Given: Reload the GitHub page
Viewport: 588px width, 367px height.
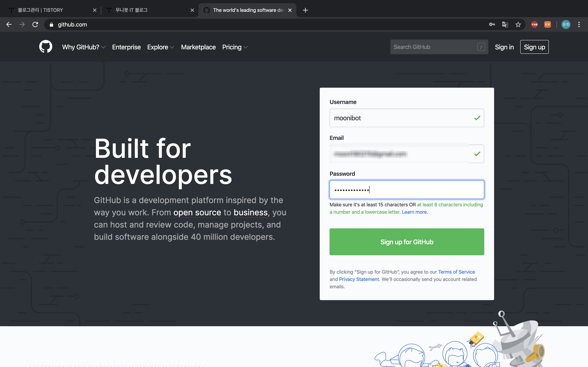Looking at the screenshot, I should (35, 24).
